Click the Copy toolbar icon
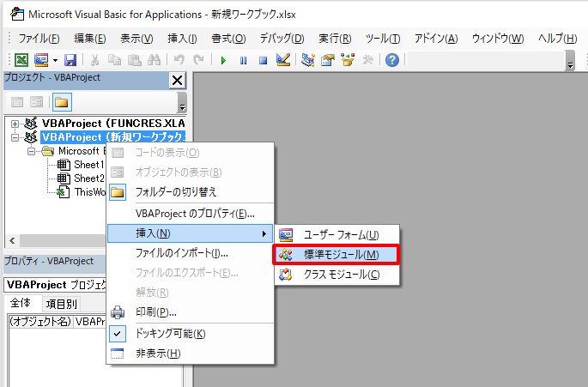588x387 pixels. [114, 60]
